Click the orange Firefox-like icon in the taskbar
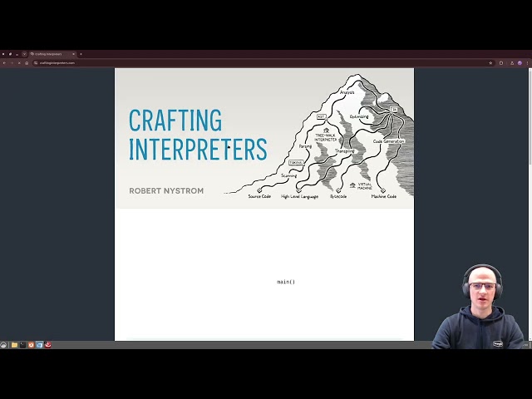The width and height of the screenshot is (532, 399). point(32,345)
